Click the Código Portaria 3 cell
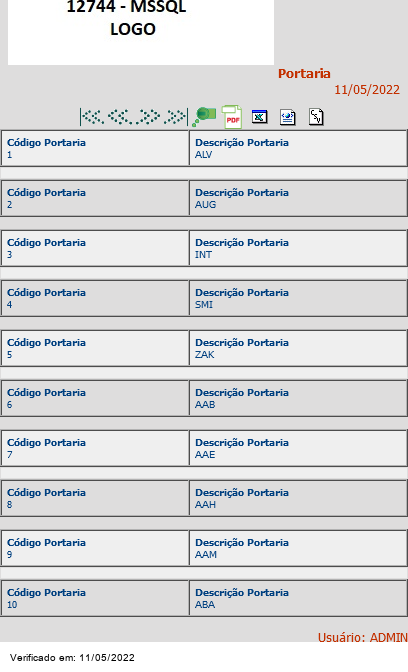Image resolution: width=408 pixels, height=672 pixels. (x=95, y=248)
